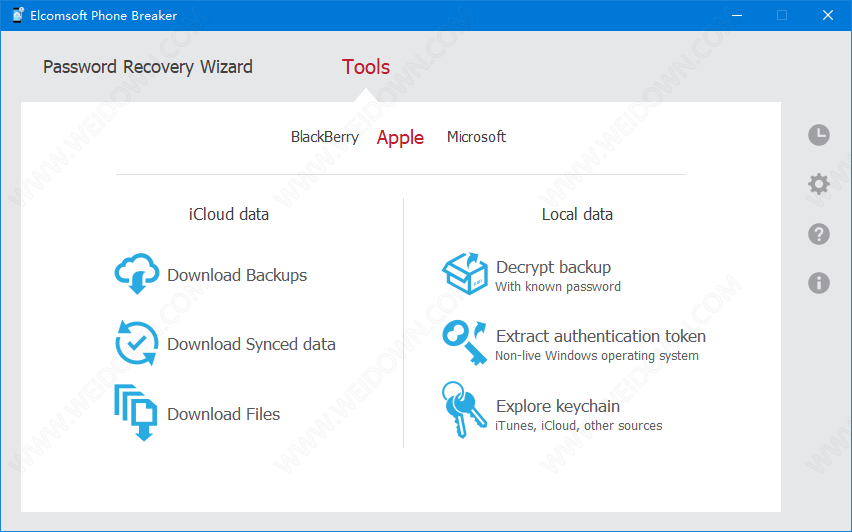This screenshot has height=532, width=852.
Task: Click the 'With known password' subtitle
Action: 558,286
